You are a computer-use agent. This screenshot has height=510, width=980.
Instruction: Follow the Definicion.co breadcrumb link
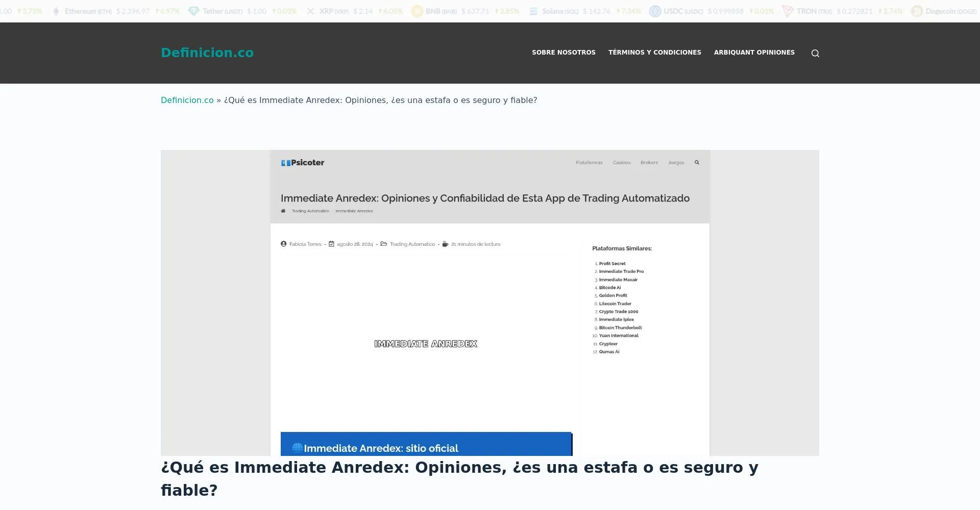pos(187,100)
